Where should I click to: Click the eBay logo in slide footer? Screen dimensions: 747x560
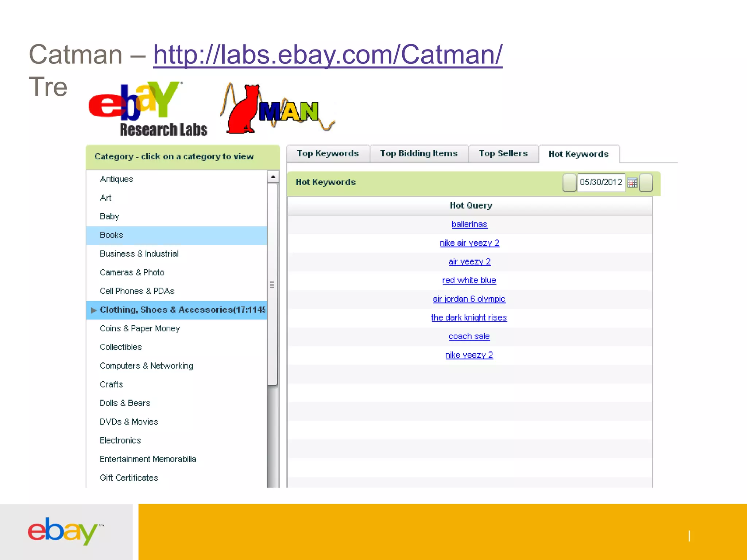[x=66, y=531]
